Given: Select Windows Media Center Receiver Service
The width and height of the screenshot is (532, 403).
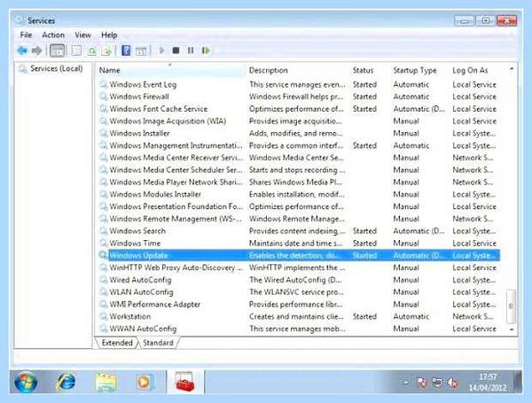Looking at the screenshot, I should (300, 158).
